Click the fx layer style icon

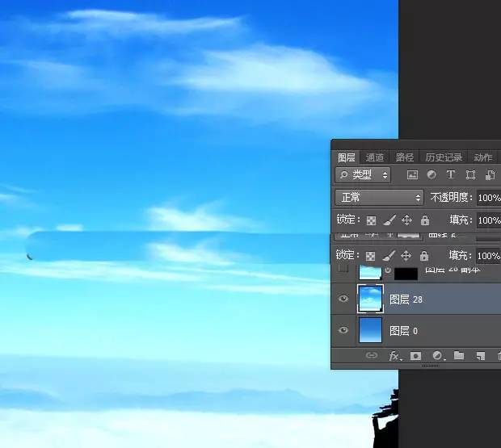(395, 355)
